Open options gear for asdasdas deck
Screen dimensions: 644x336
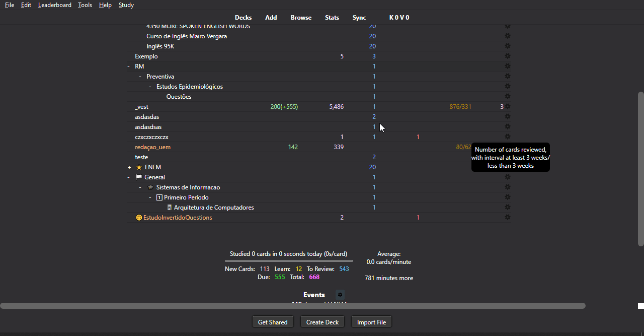(508, 117)
